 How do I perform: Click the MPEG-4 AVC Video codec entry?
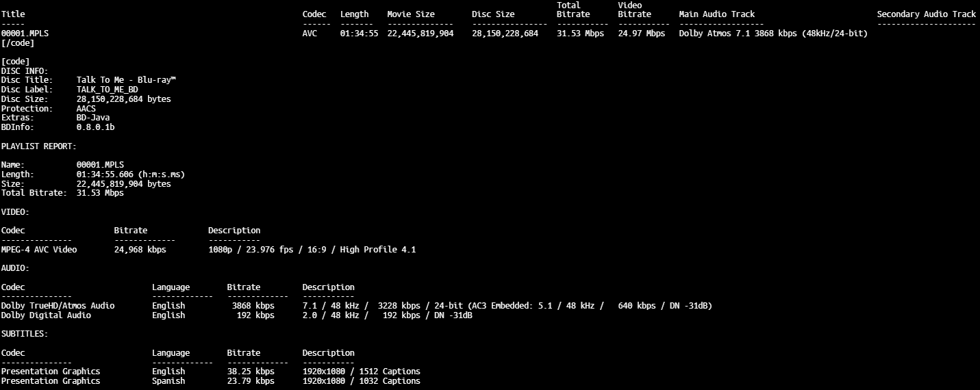pos(39,250)
